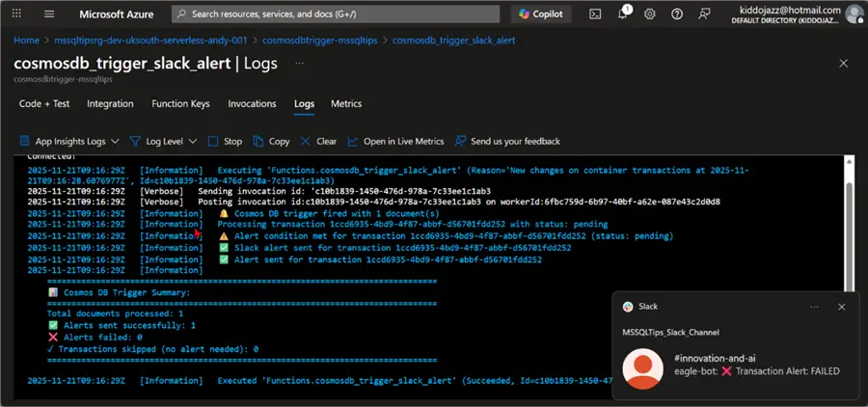The image size is (868, 407).
Task: Click the eagle-bot avatar in Slack notification
Action: pos(642,368)
